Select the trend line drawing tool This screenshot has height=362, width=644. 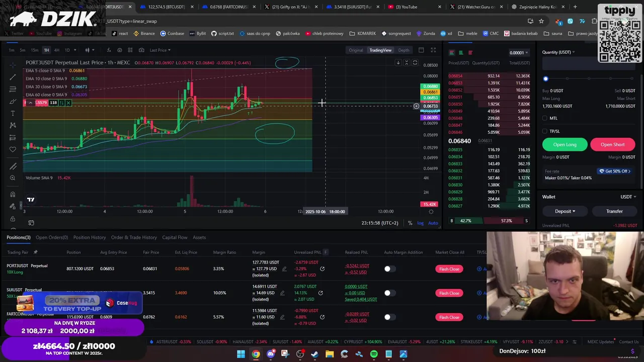click(x=13, y=77)
